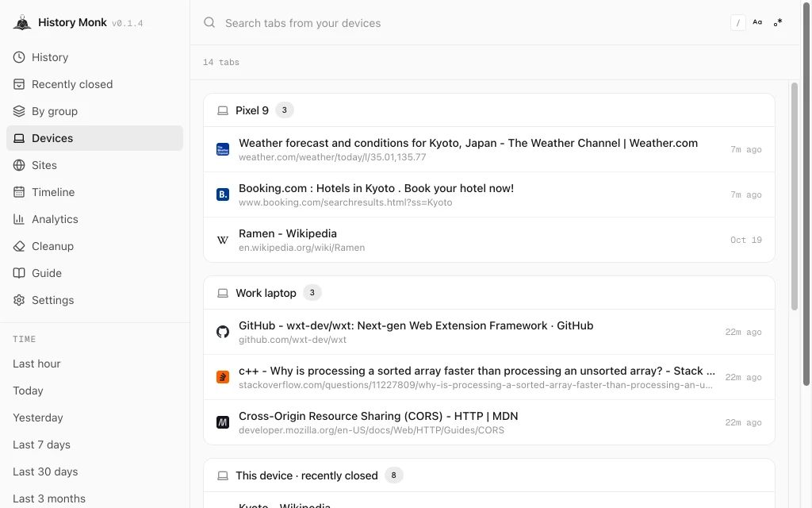Click the tab list inner scrollbar
Screen dimensions: 812x508
[x=795, y=197]
